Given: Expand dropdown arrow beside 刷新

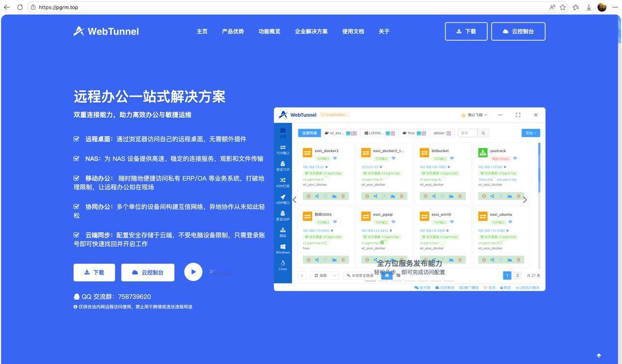Looking at the screenshot, I should tap(335, 276).
